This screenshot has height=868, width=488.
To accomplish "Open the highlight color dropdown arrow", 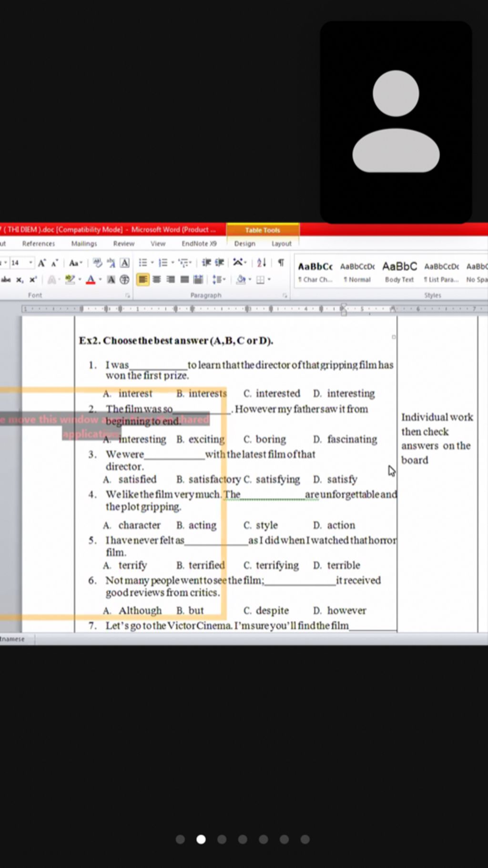I will [80, 280].
